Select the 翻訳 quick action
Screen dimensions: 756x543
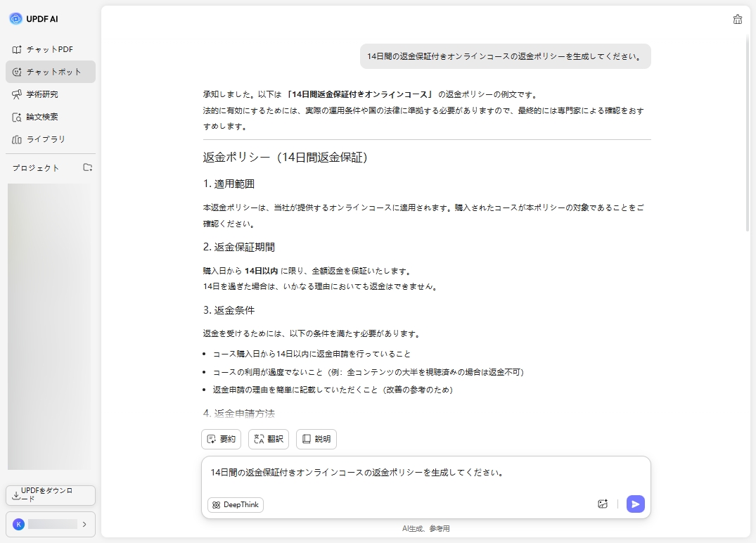268,439
